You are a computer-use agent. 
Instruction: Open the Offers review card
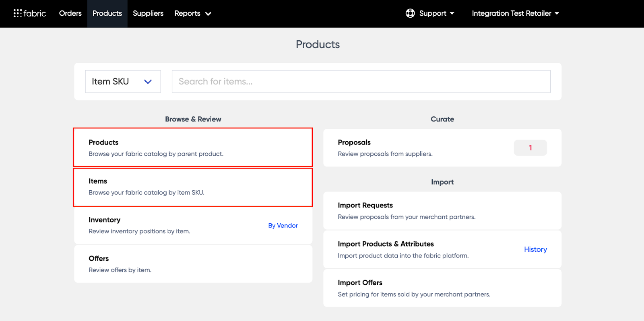coord(193,264)
